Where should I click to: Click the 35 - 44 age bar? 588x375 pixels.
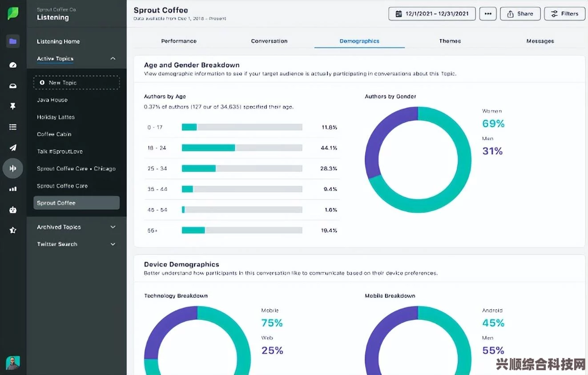pyautogui.click(x=242, y=189)
